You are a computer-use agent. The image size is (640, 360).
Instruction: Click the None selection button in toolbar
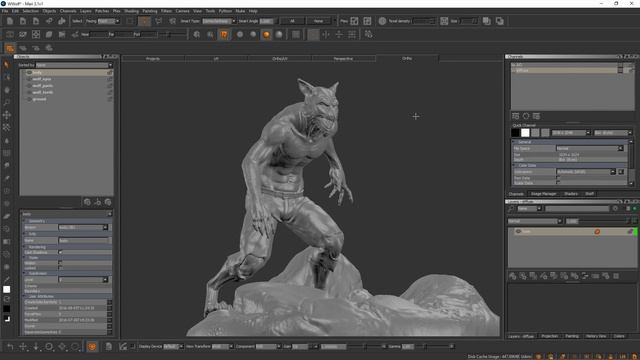318,21
